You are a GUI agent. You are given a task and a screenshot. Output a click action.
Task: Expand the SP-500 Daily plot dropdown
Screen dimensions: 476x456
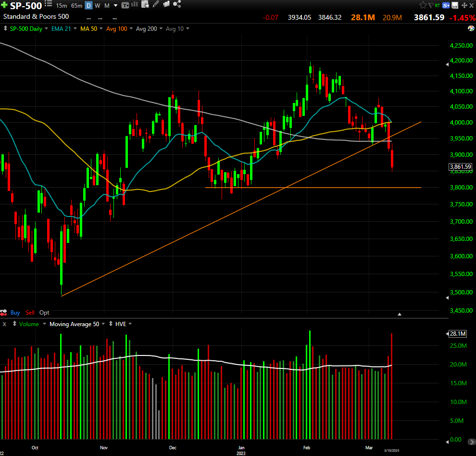pyautogui.click(x=47, y=28)
